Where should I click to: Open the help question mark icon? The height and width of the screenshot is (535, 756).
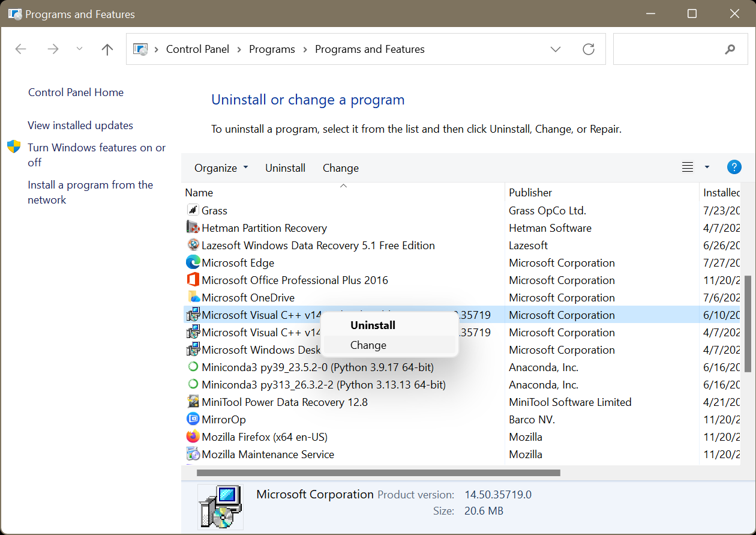click(x=734, y=168)
